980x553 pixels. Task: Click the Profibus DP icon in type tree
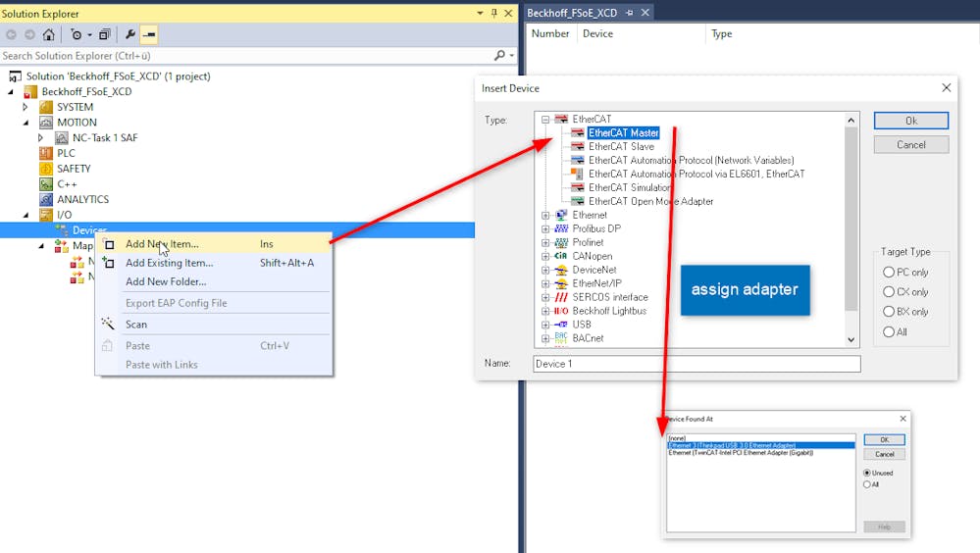(561, 228)
